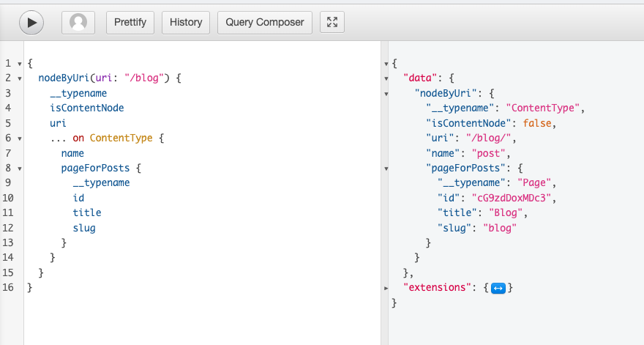Click the "/blog/" uri value in response

(488, 138)
